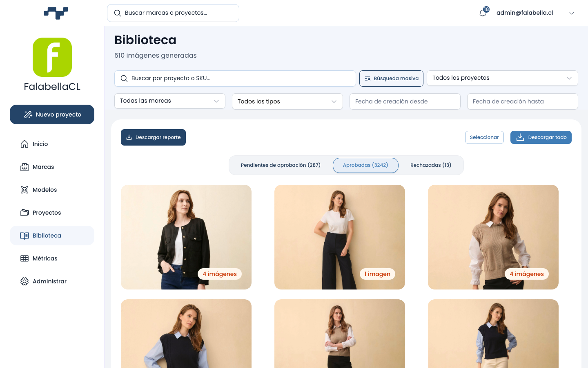Click the face icon beside Modelos

[24, 190]
